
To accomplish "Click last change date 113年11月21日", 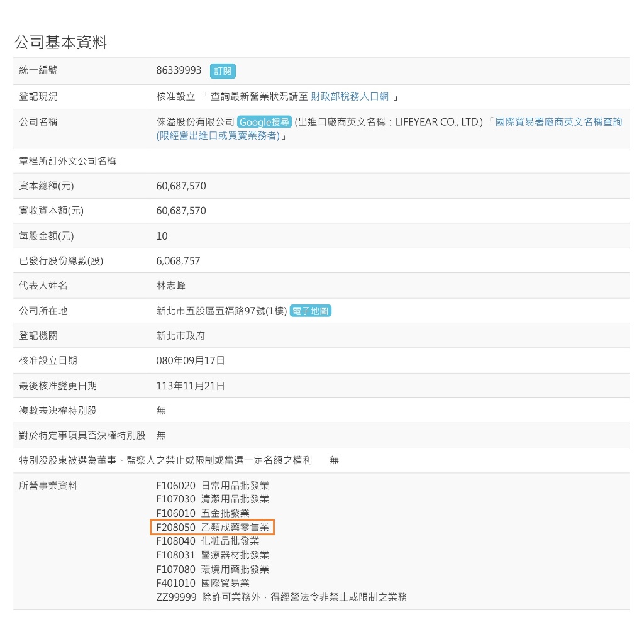I will click(191, 386).
